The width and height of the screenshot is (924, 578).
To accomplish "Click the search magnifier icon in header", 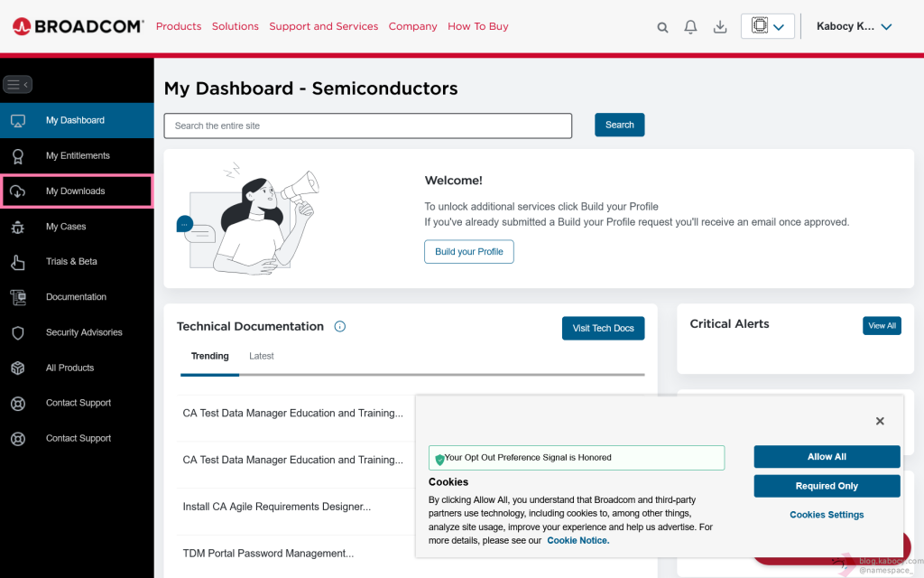I will (x=662, y=27).
